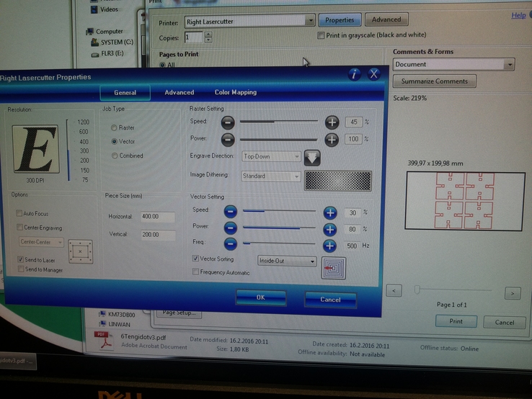
Task: Uncheck Send to Laser option
Action: tap(20, 259)
